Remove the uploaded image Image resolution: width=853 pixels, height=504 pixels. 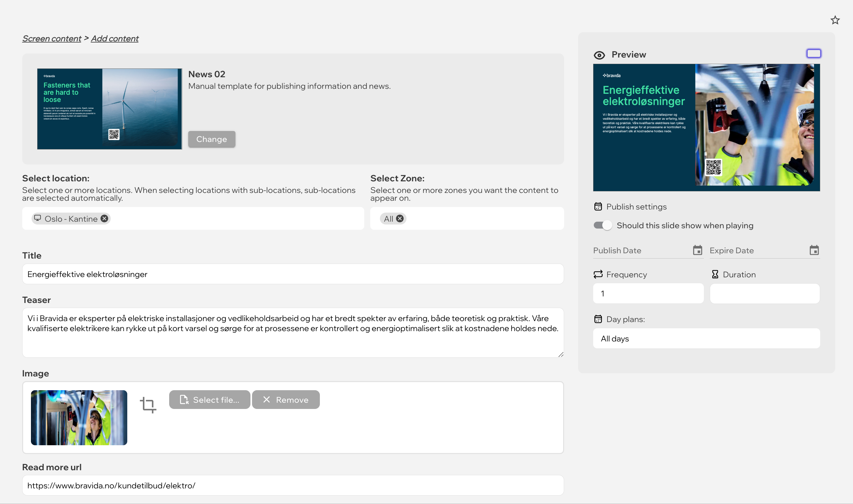click(x=285, y=399)
